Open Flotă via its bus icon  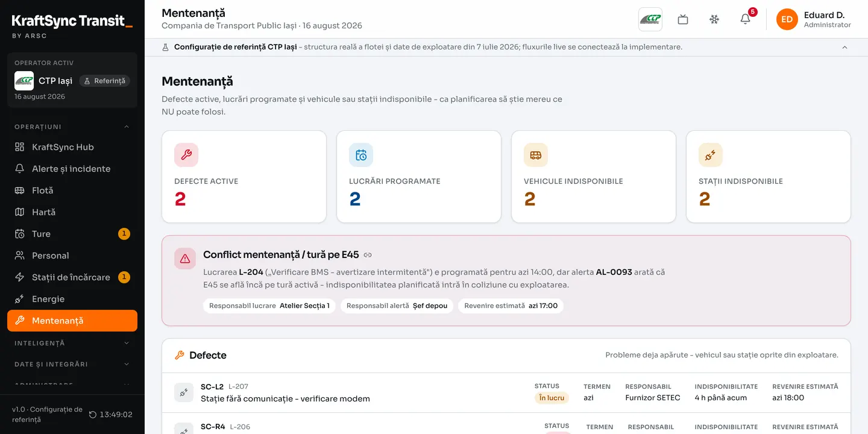(20, 190)
